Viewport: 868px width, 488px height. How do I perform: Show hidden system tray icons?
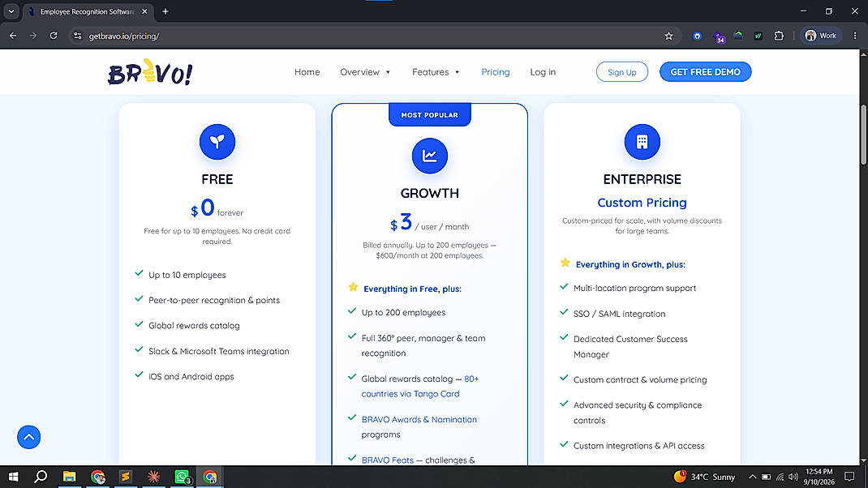coord(752,477)
